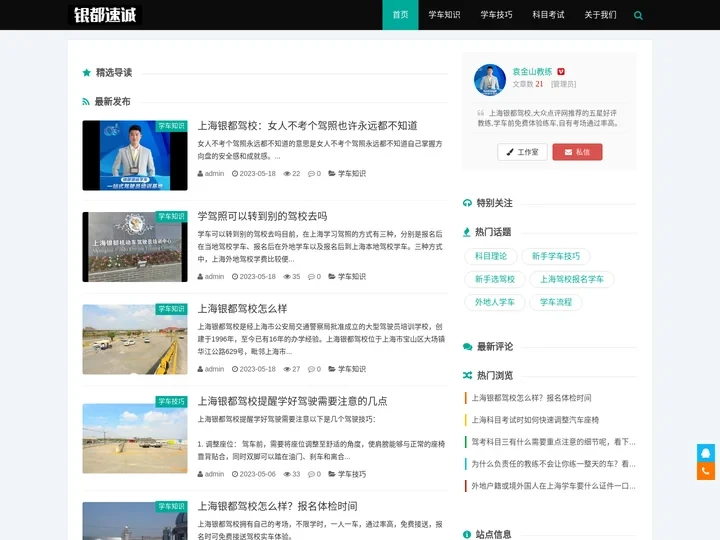The width and height of the screenshot is (720, 540).
Task: Open the search icon in the top navigation
Action: coord(638,15)
